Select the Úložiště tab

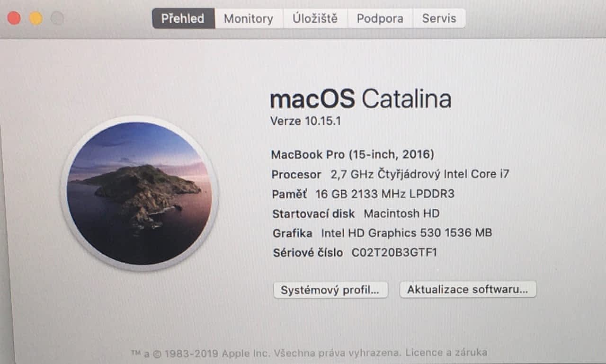tap(315, 18)
